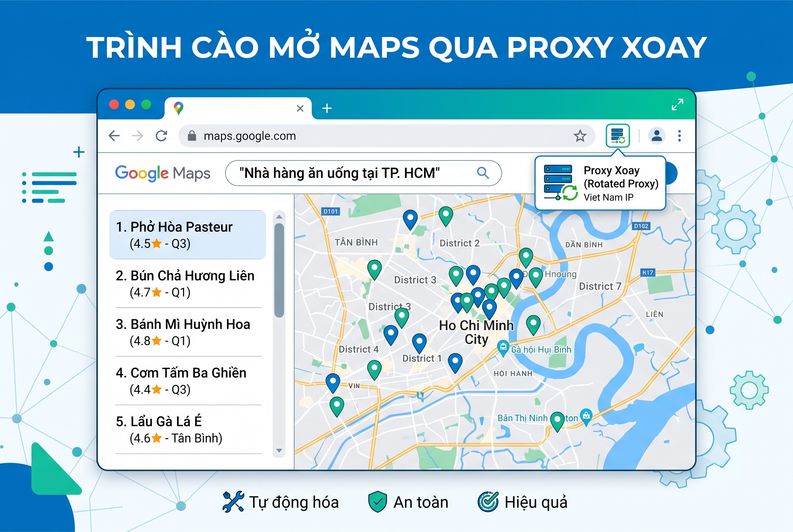The image size is (793, 532).
Task: Click the K17 road badge
Action: pos(647,273)
